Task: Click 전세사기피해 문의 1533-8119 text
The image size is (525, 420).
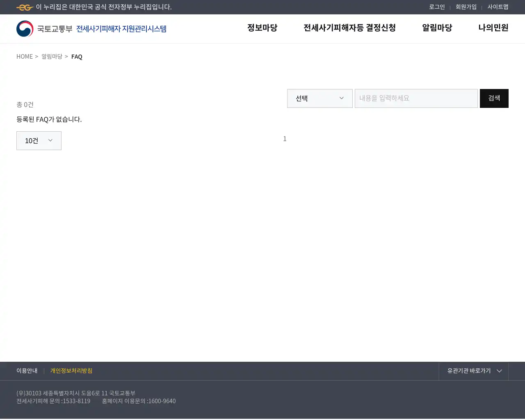Action: 53,401
